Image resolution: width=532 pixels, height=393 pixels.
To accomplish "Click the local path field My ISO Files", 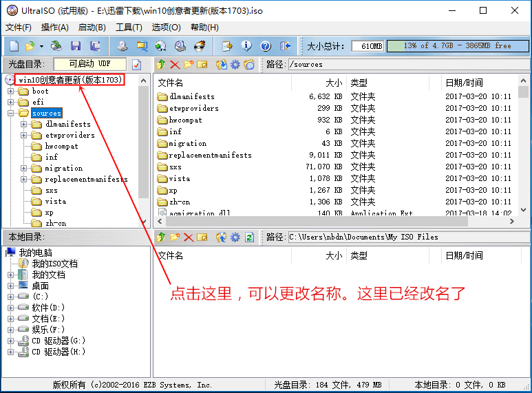I will [409, 237].
